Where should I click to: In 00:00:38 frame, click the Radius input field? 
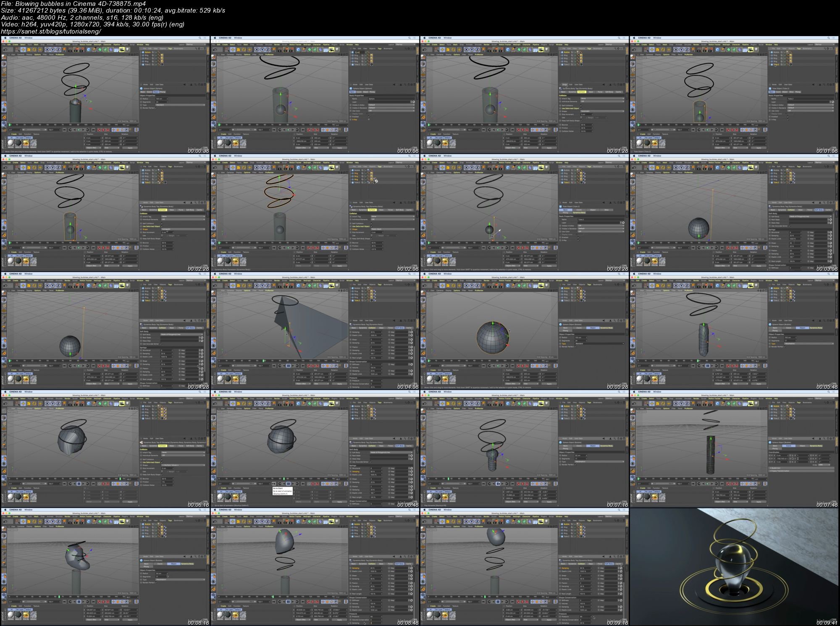coord(161,99)
